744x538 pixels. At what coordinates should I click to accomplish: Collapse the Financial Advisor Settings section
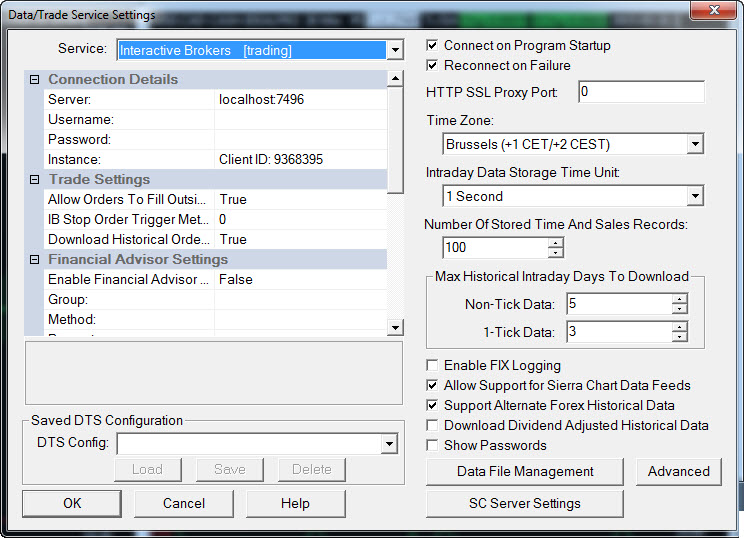(34, 260)
